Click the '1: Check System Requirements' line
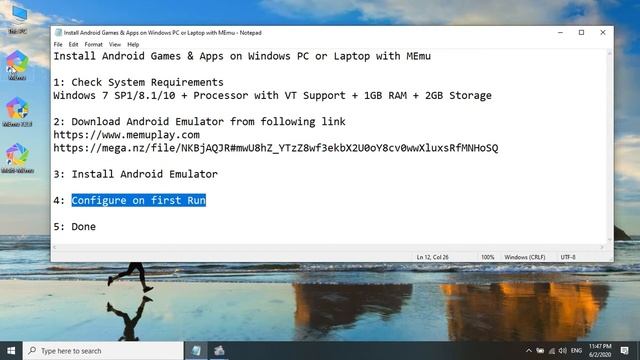 [x=138, y=82]
